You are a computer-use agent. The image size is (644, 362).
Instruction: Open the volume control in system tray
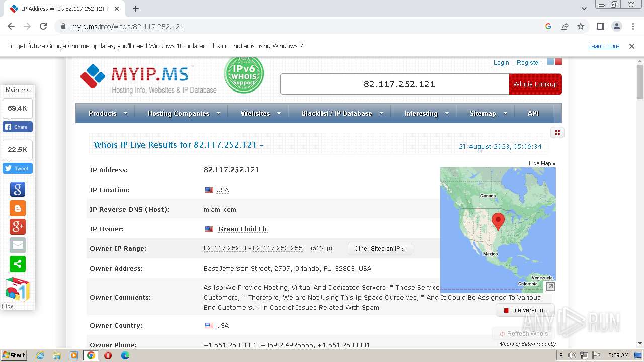(572, 355)
